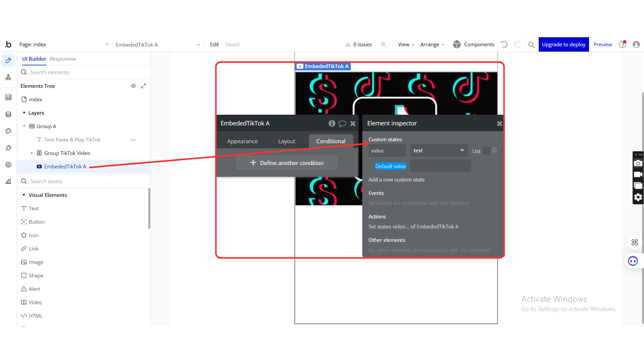Click the 0 issues indicator text
The image size is (644, 363).
point(362,45)
